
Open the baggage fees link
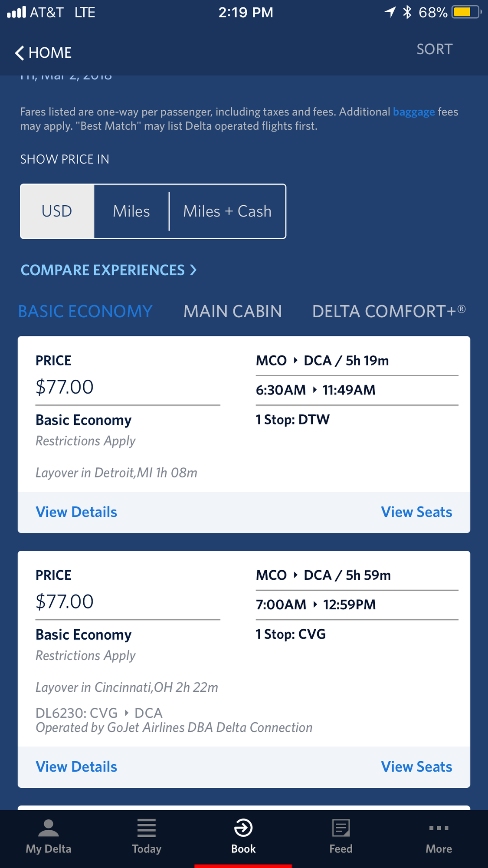pyautogui.click(x=414, y=112)
